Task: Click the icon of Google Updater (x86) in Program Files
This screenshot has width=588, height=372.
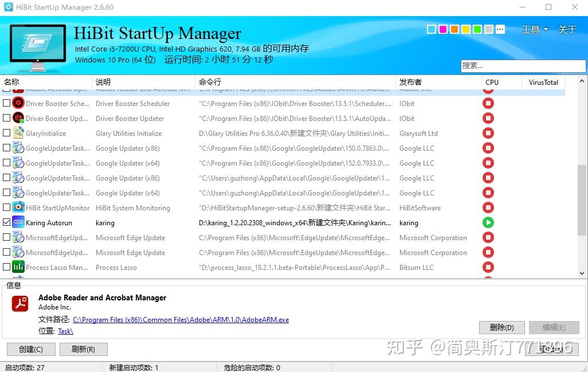Action: tap(18, 148)
